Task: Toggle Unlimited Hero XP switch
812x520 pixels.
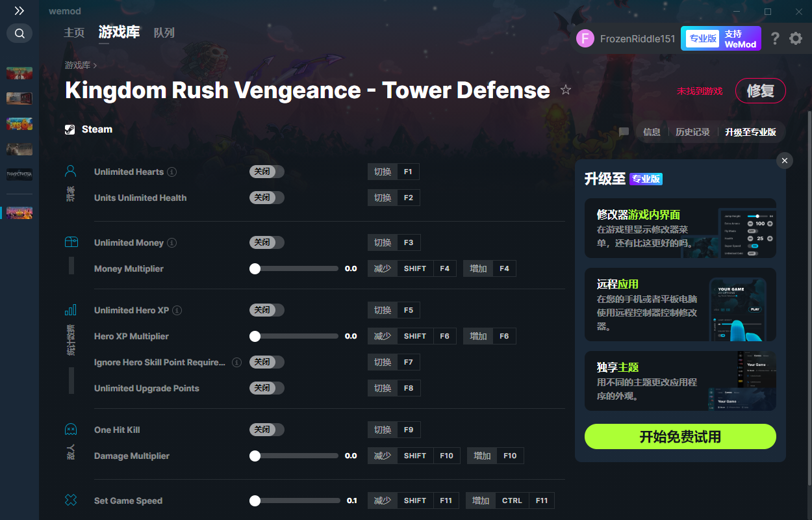Action: click(x=267, y=310)
